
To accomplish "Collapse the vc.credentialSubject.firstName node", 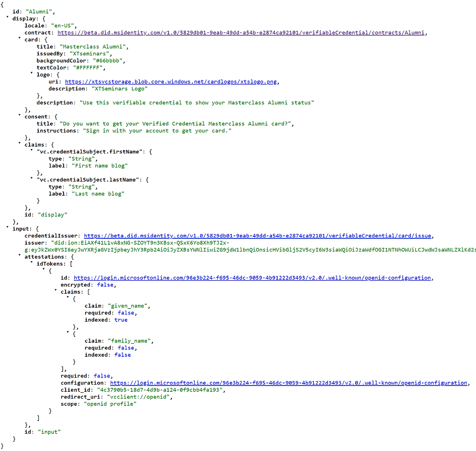I will click(32, 150).
